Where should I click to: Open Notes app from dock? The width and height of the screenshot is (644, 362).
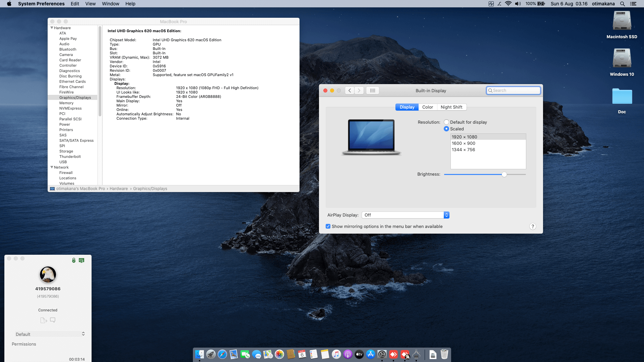(x=325, y=354)
